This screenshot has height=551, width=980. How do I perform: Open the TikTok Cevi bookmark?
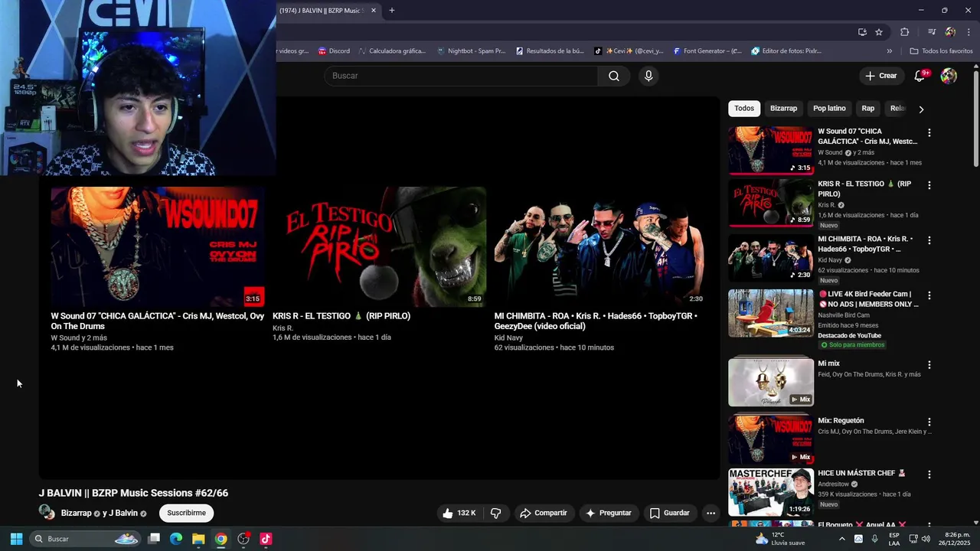coord(629,51)
